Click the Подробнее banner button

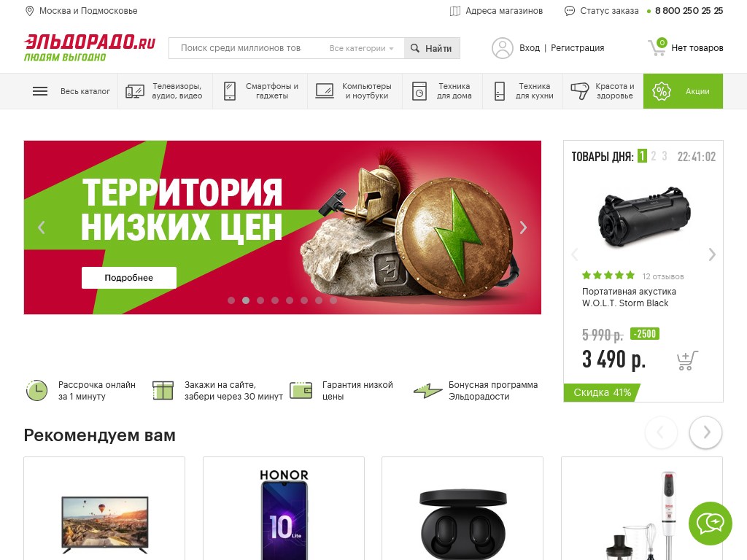point(128,278)
